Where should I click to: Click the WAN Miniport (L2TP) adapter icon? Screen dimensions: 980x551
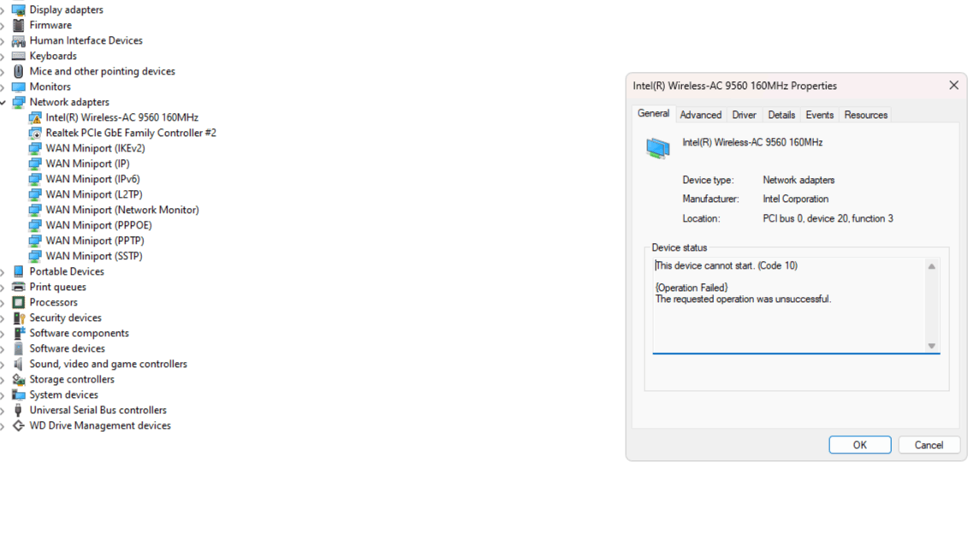point(35,194)
